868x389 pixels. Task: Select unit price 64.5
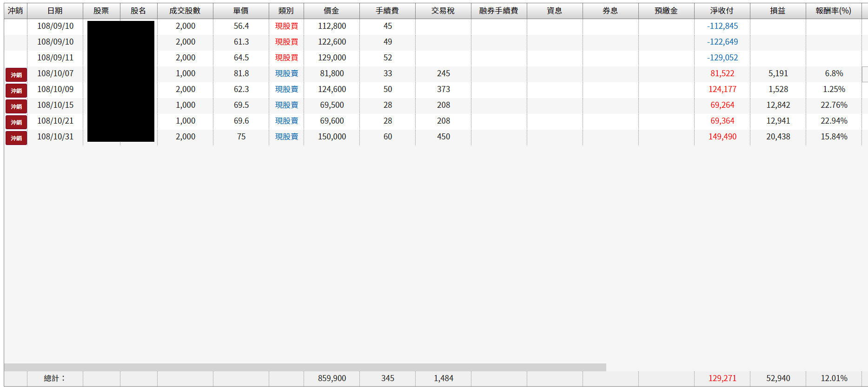click(241, 58)
